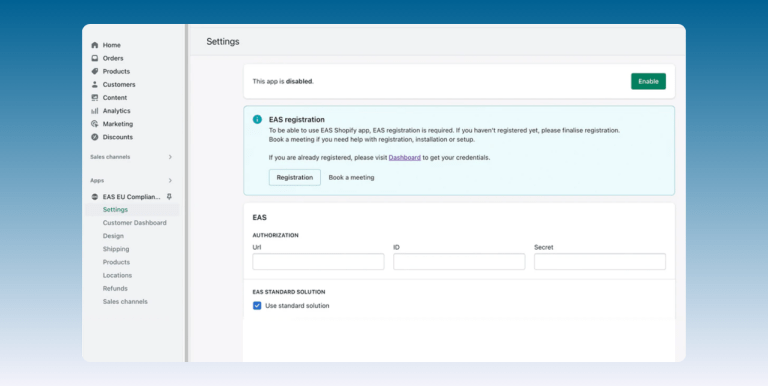The image size is (768, 386).
Task: Uncheck Use standard solution checkbox
Action: tap(257, 306)
